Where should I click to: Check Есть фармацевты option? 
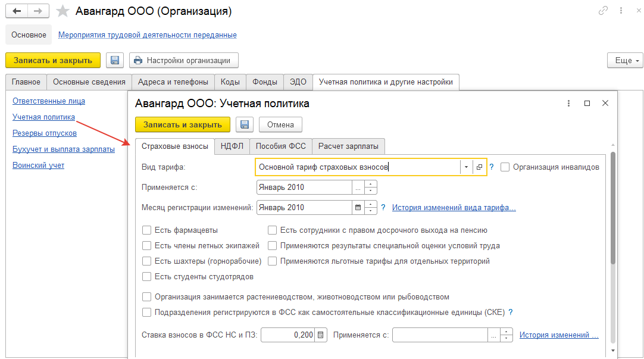[x=146, y=230]
